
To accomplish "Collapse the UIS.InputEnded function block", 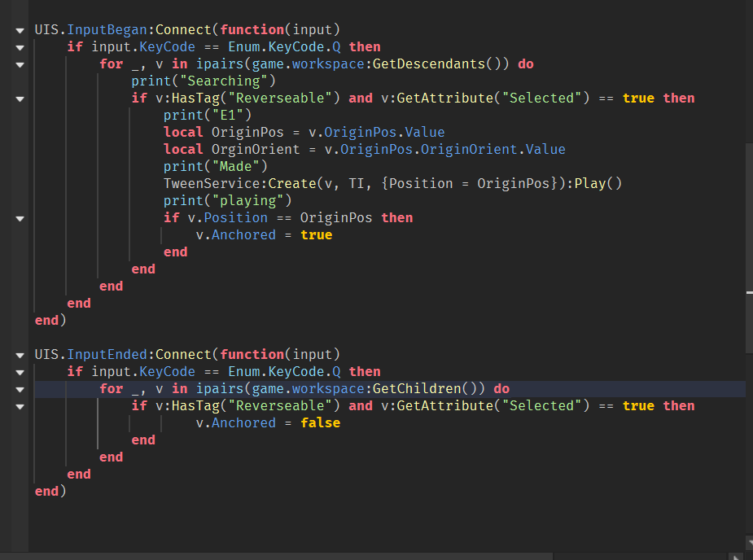I will point(18,355).
